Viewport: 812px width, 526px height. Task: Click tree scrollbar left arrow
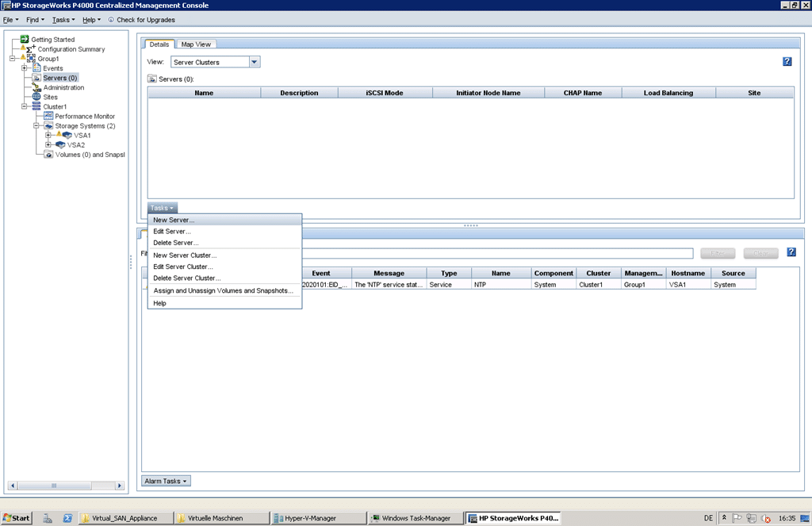[13, 486]
